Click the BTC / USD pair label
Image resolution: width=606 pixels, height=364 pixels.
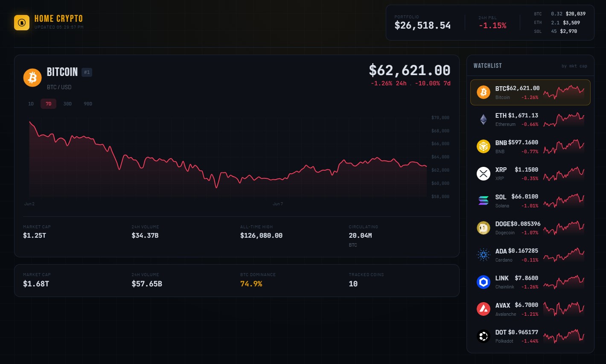59,87
